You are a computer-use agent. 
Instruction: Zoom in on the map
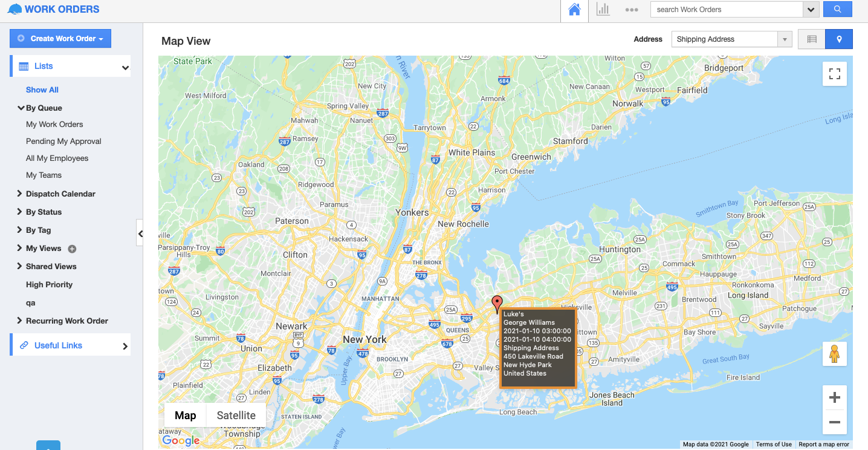(x=835, y=397)
